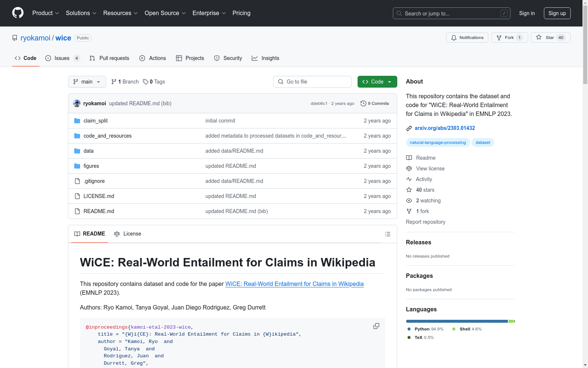
Task: Click the Shell language bar segment
Action: click(511, 321)
